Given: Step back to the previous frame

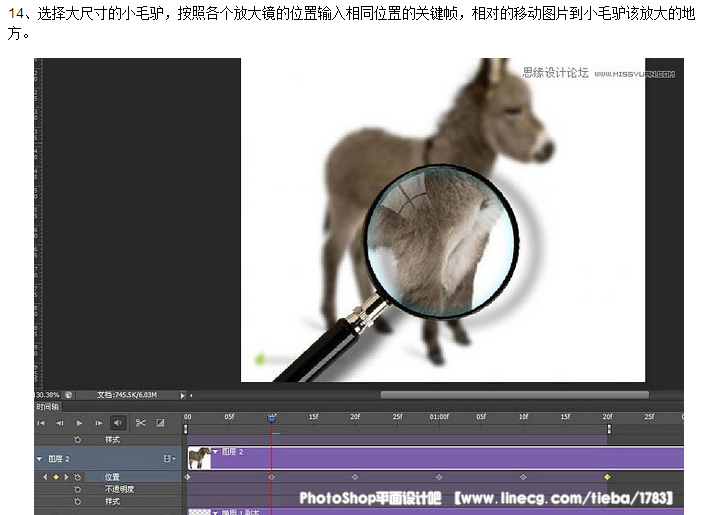Looking at the screenshot, I should pyautogui.click(x=60, y=423).
